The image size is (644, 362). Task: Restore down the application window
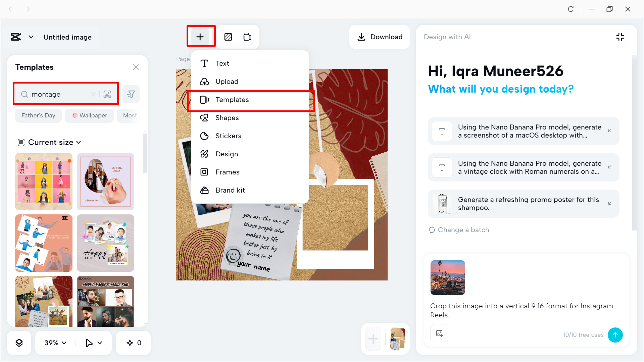[609, 9]
